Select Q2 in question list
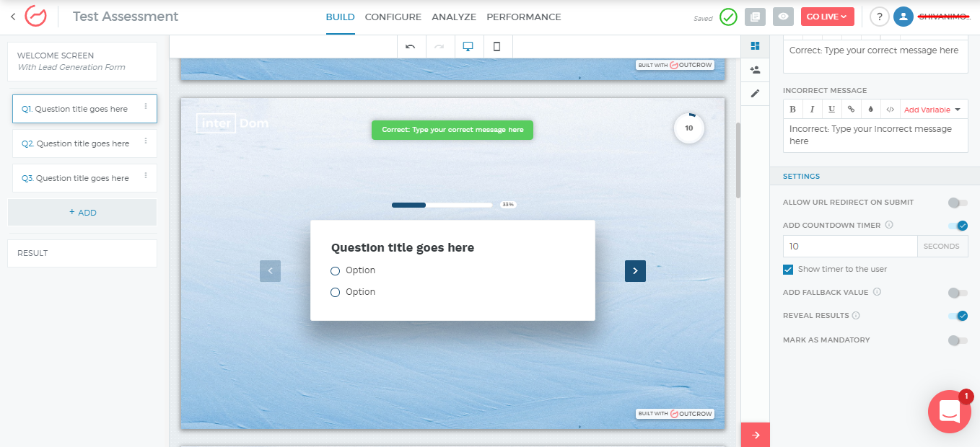This screenshot has width=980, height=447. pyautogui.click(x=84, y=143)
